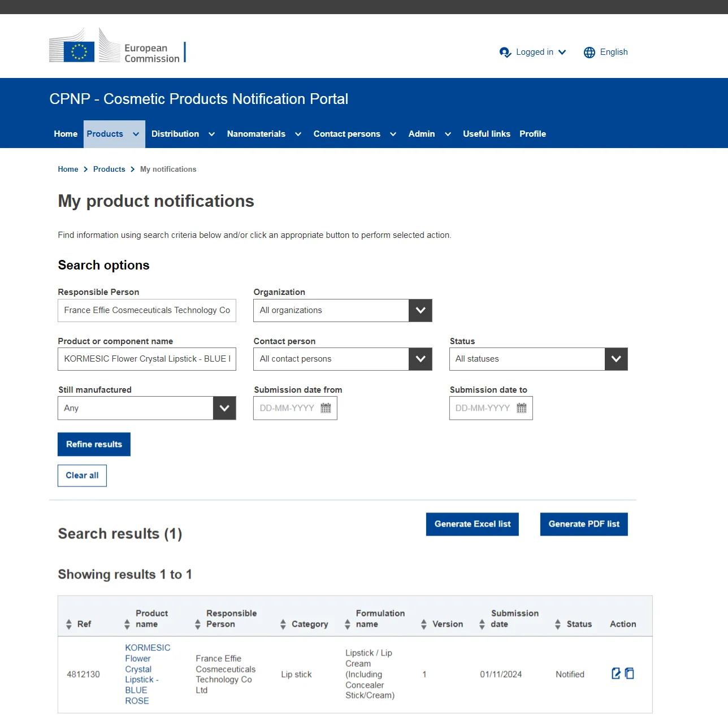Click the Product or component name field
Screen dimensions: 728x721
pyautogui.click(x=147, y=359)
